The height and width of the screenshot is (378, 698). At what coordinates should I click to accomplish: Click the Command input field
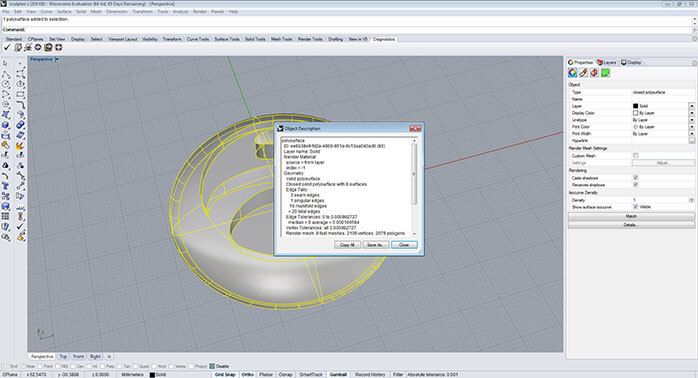pyautogui.click(x=347, y=30)
